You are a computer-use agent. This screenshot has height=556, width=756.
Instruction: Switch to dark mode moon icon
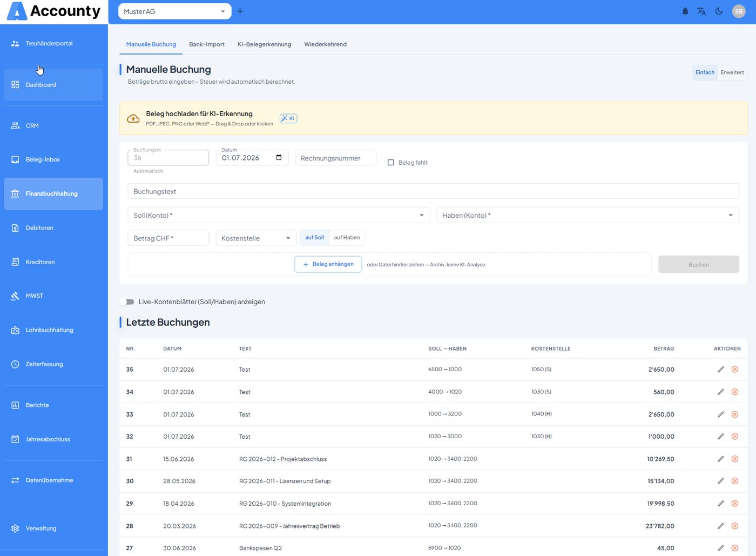click(719, 11)
